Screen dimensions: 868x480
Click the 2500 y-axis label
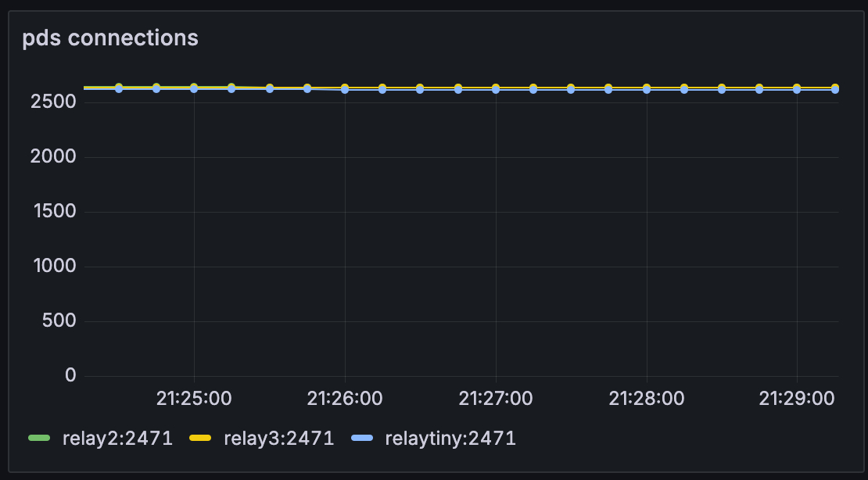coord(54,102)
